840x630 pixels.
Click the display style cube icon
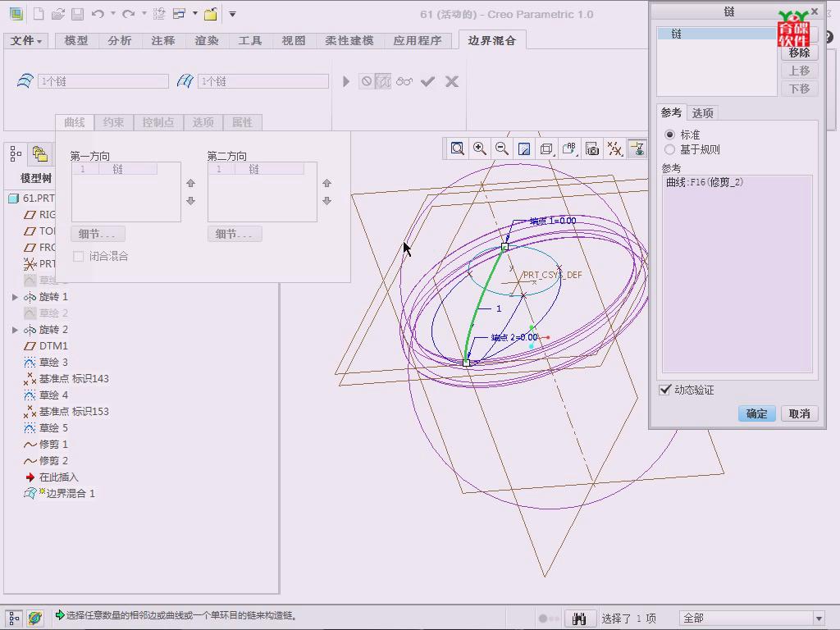click(546, 148)
